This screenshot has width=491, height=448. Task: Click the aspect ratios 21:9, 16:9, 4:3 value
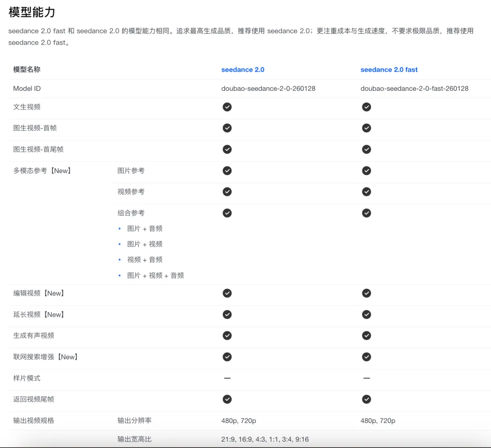point(265,439)
